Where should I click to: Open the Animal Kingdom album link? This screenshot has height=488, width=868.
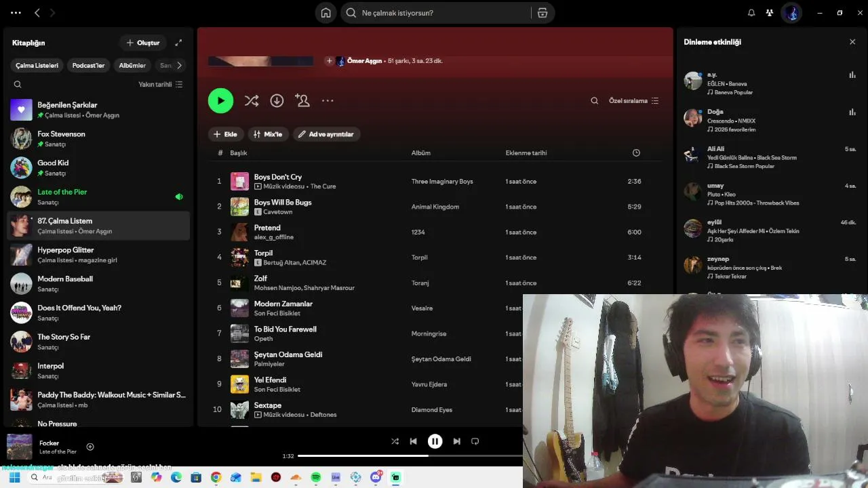tap(435, 207)
